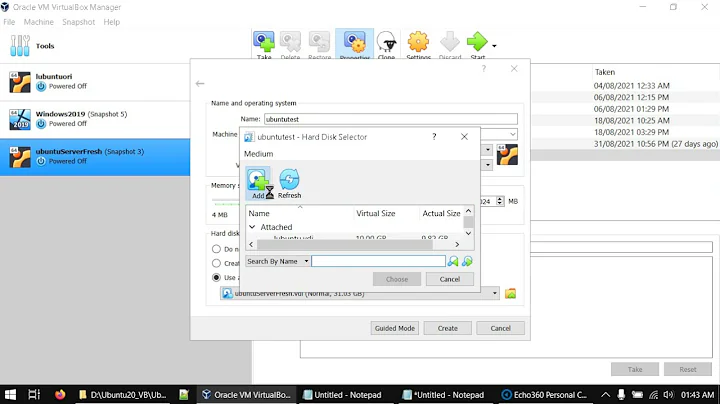Select 'Do not add' hard disk radio
Viewport: 720px width, 404px height.
coord(216,249)
